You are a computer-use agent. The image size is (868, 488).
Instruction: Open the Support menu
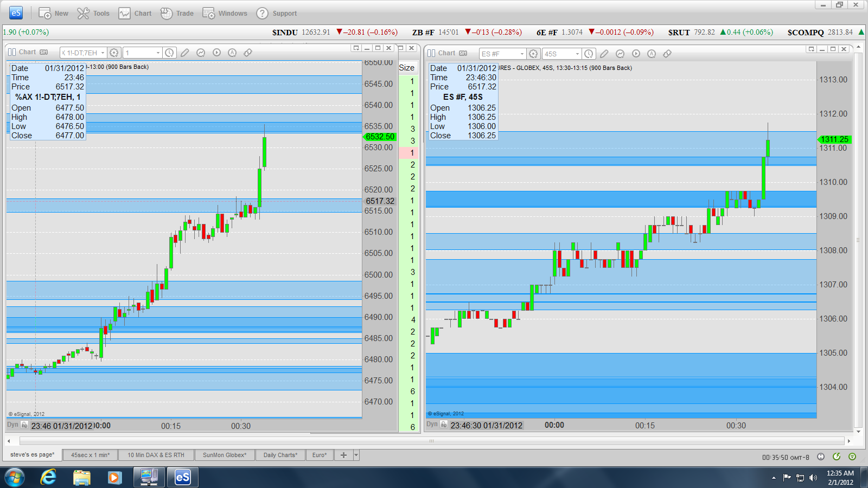[277, 14]
